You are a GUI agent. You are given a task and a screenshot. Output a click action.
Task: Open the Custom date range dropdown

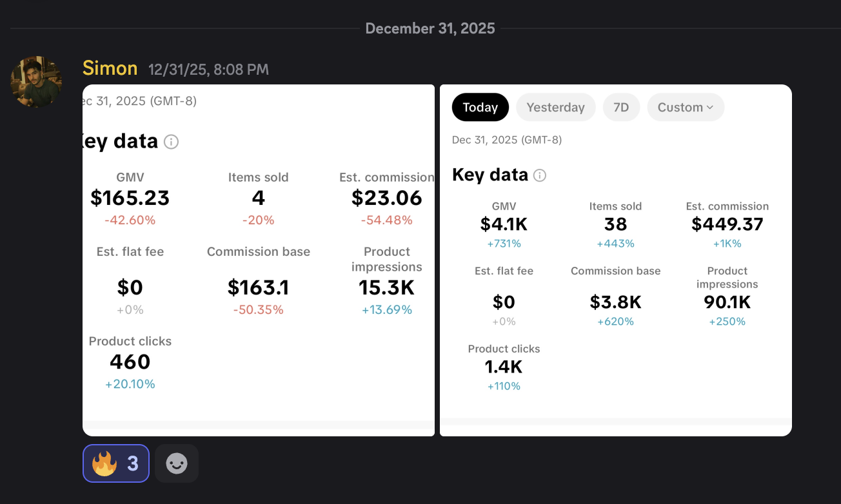click(686, 107)
